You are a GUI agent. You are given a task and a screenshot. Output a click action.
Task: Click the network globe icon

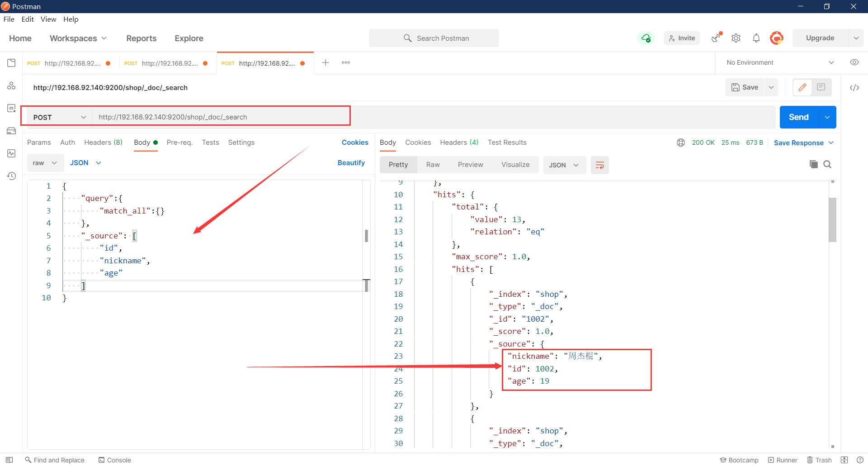681,143
